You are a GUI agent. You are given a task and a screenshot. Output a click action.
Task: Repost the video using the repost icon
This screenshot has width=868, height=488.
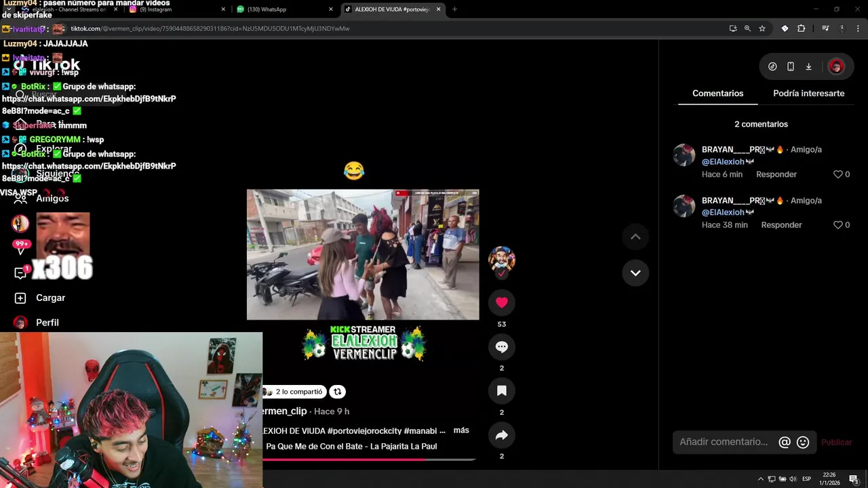point(337,392)
